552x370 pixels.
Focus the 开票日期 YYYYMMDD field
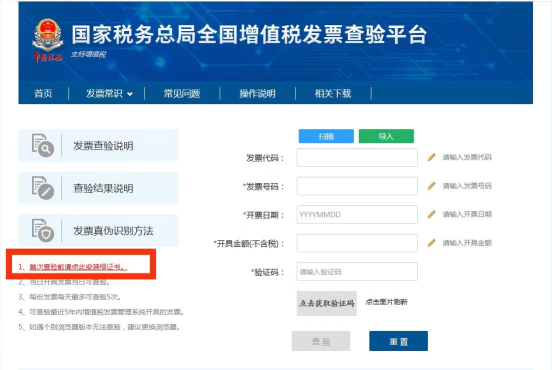coord(357,214)
